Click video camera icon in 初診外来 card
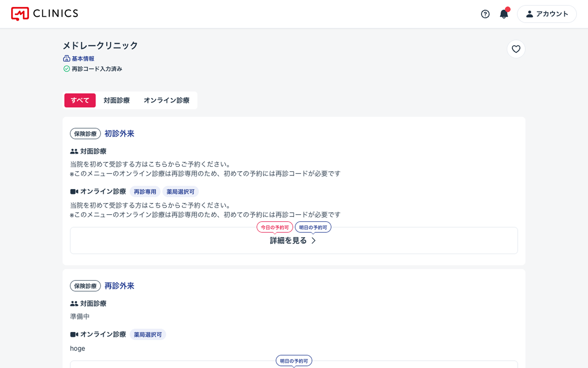Screen dimensions: 588x368 tap(74, 191)
